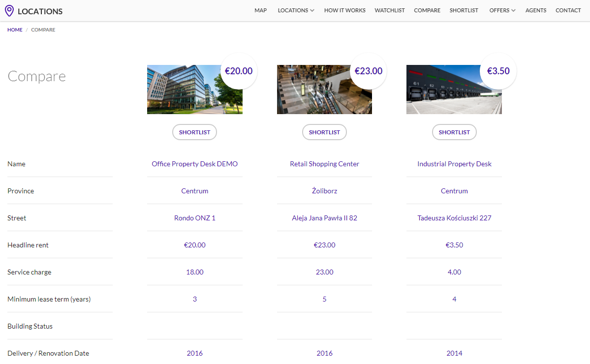
Task: Click minimum lease term value 5
Action: pos(324,300)
